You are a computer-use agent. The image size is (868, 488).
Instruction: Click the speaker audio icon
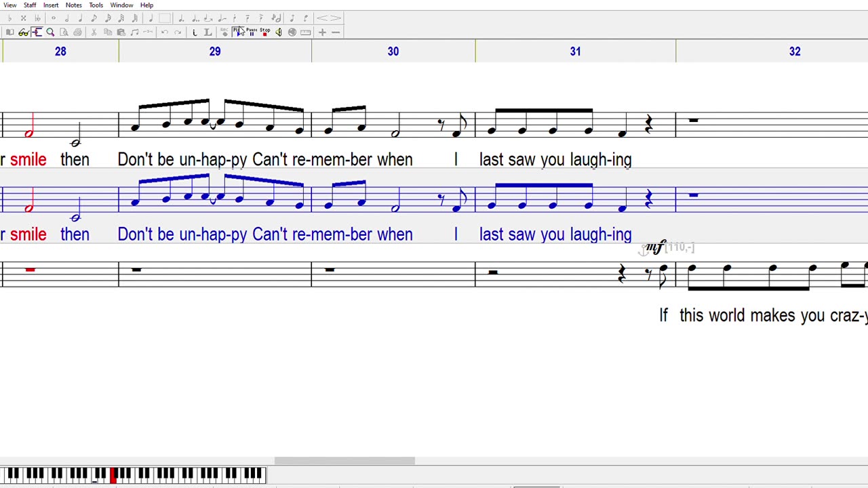(278, 32)
